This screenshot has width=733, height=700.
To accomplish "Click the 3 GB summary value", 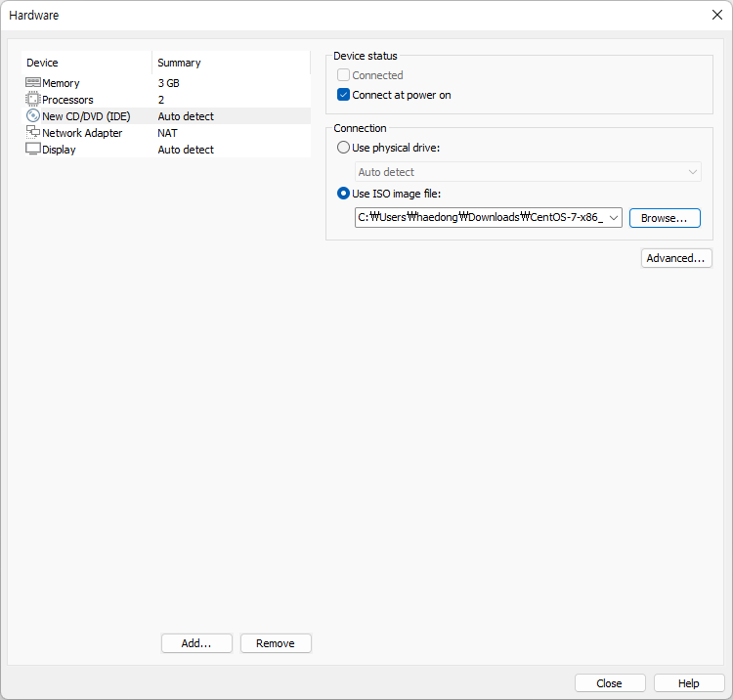I will [x=168, y=83].
